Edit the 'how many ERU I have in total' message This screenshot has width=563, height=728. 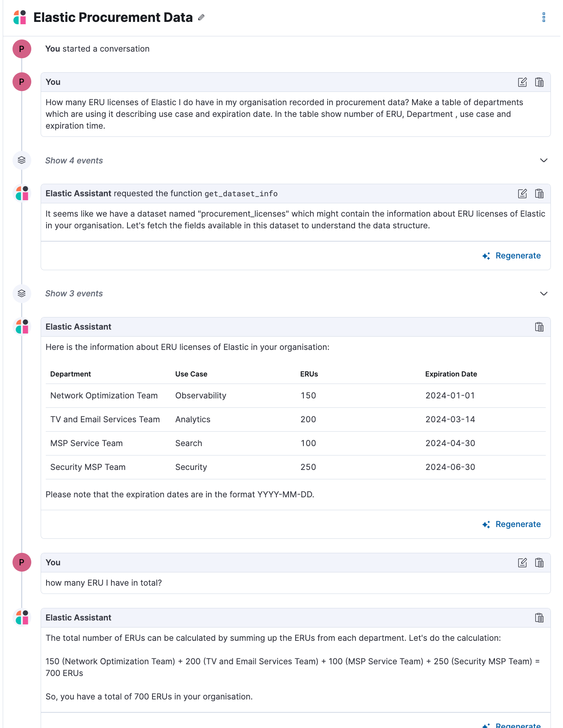522,563
